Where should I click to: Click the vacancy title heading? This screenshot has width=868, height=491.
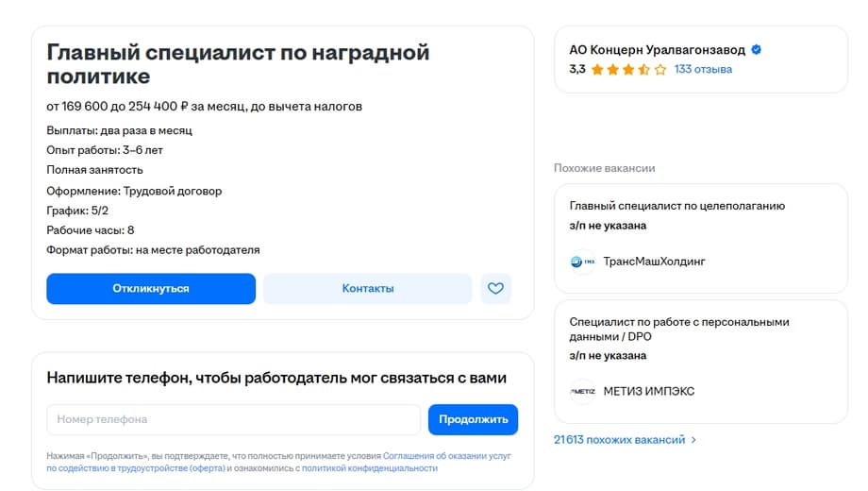click(x=238, y=63)
